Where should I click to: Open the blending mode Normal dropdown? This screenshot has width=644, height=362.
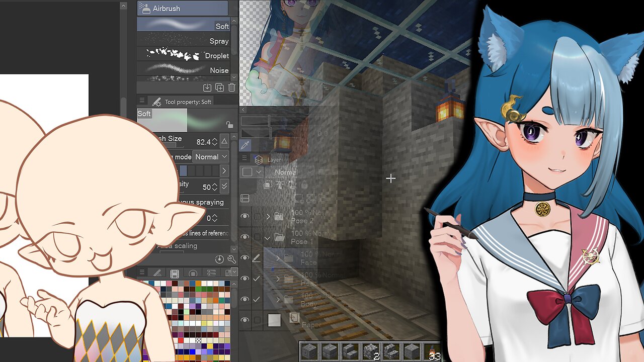coord(211,157)
